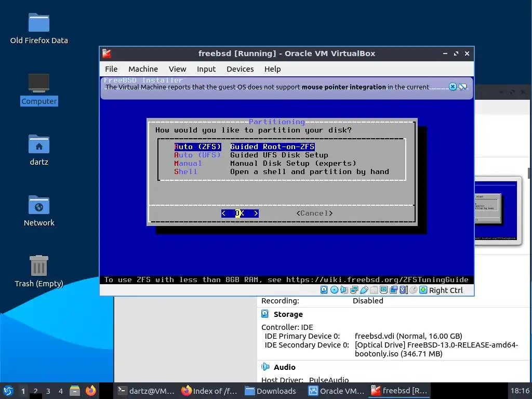Switch to workspace 1
Image resolution: width=532 pixels, height=399 pixels.
point(23,391)
